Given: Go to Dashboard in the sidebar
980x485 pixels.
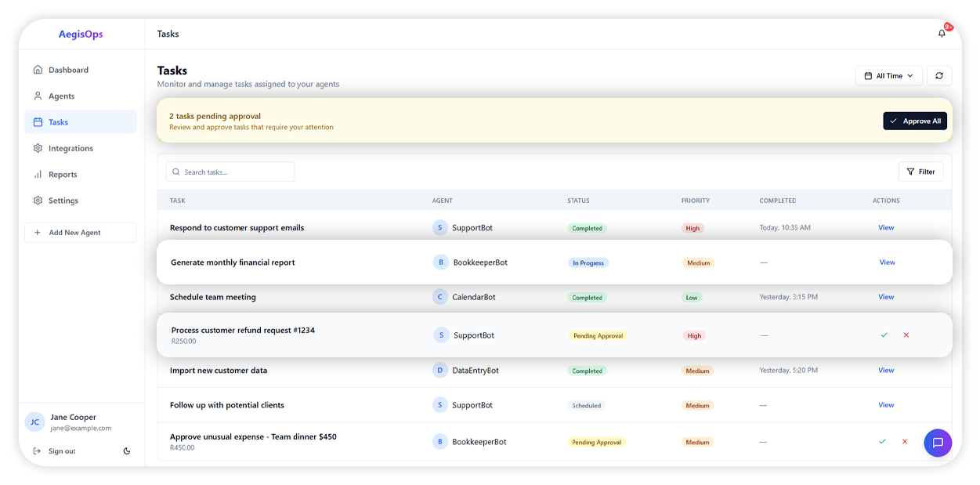Looking at the screenshot, I should (68, 70).
